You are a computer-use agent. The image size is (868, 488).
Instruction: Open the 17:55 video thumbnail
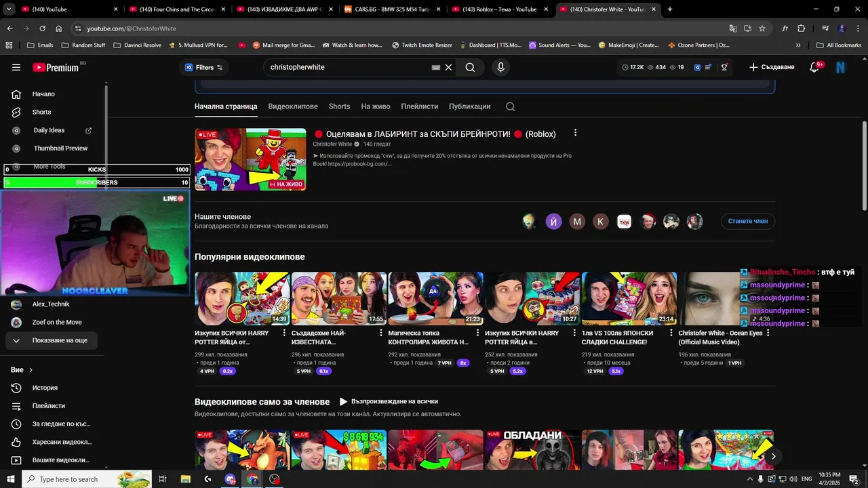pos(339,298)
